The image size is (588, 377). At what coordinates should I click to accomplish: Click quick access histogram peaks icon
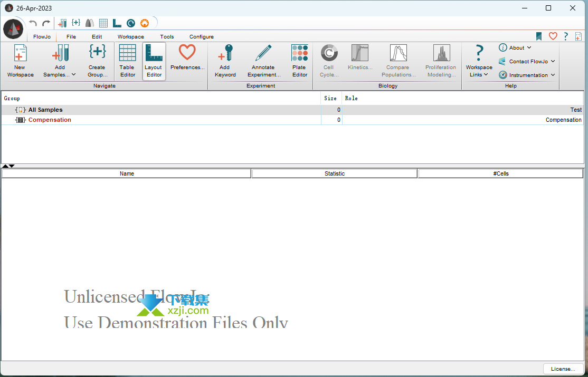[90, 23]
